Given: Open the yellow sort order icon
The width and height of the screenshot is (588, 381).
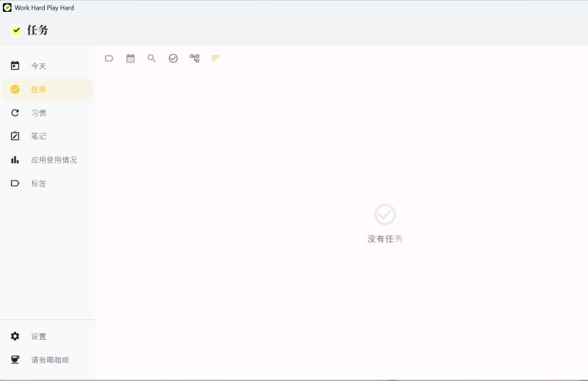Looking at the screenshot, I should point(215,58).
